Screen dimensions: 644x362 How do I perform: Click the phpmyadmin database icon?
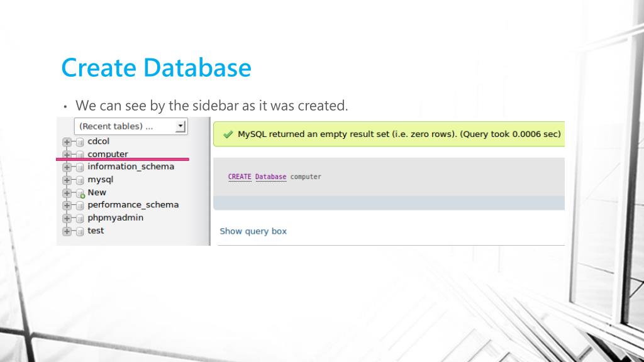80,218
